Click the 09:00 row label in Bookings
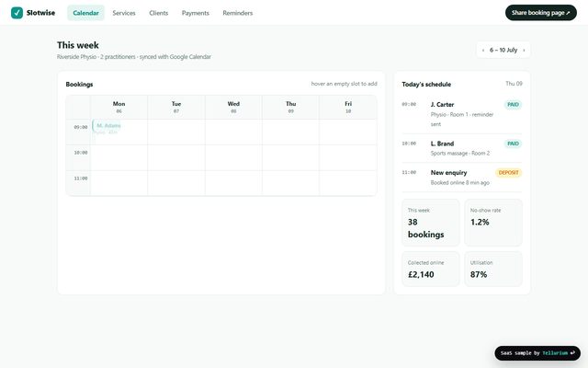 click(81, 127)
